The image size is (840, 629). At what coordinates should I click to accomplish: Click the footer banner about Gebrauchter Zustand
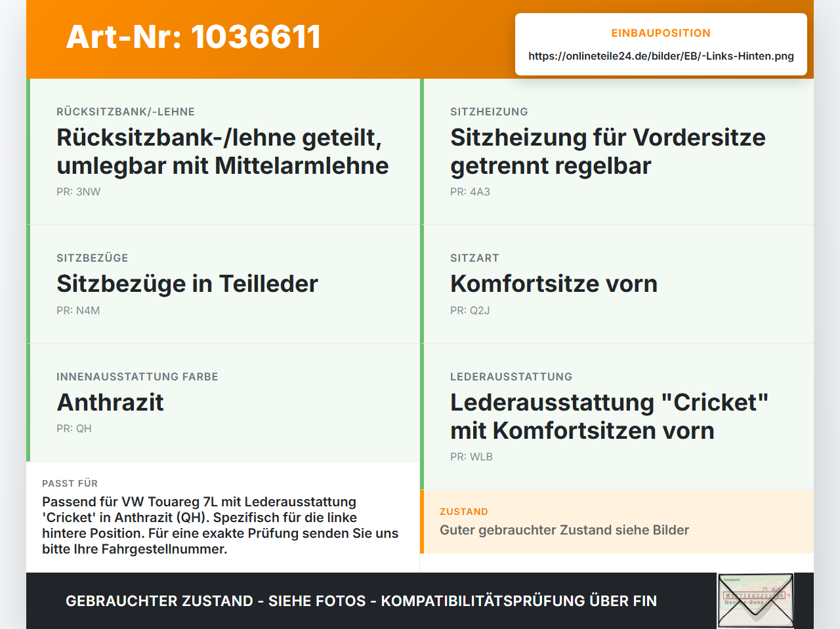click(x=361, y=601)
